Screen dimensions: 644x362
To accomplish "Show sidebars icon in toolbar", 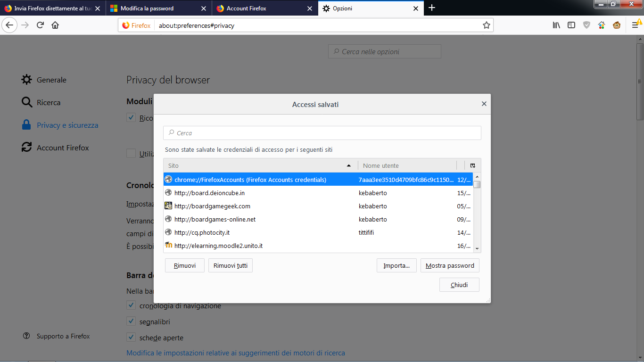I will pyautogui.click(x=571, y=25).
